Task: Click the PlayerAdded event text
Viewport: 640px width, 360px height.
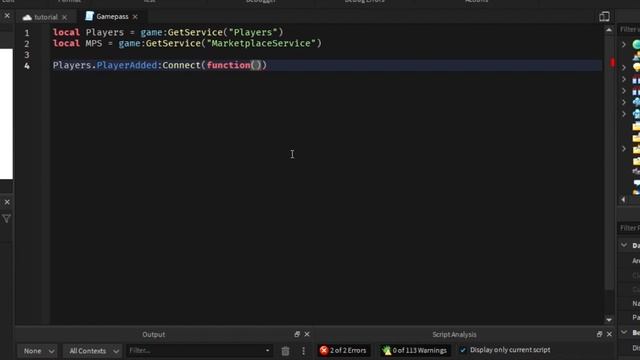Action: 127,65
